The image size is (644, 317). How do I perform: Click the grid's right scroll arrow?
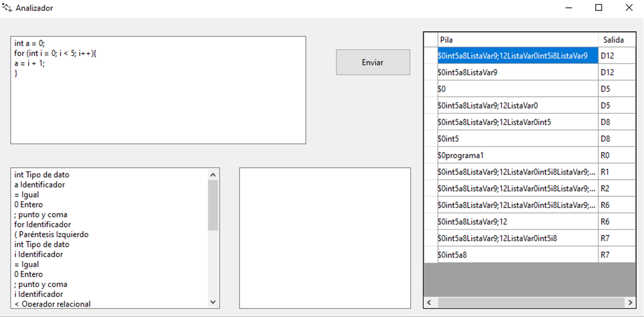coord(630,302)
